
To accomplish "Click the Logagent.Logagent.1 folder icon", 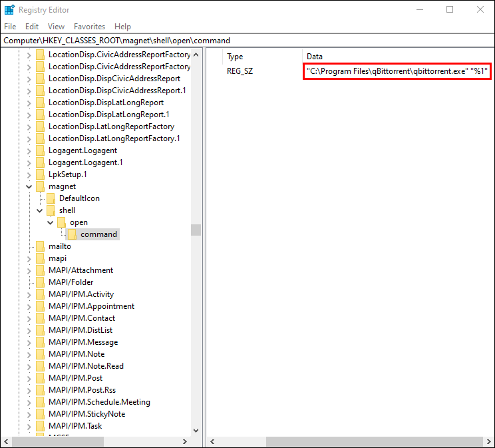I will [x=40, y=162].
